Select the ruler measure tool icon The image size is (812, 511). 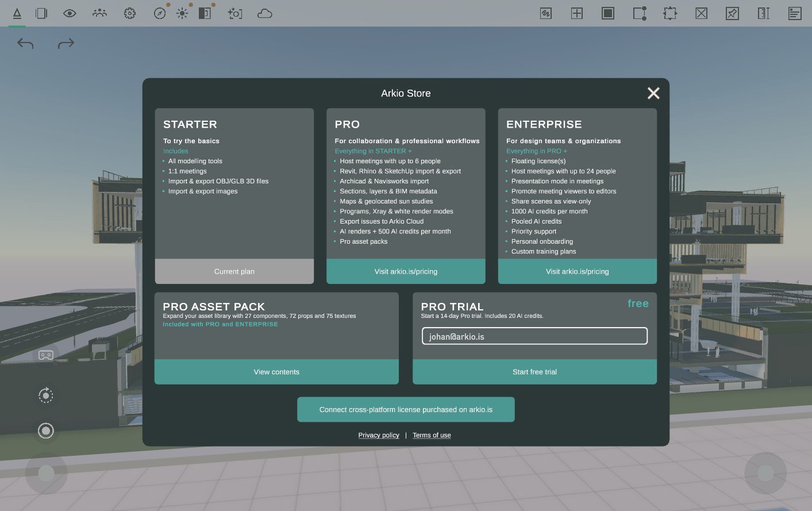coord(764,13)
